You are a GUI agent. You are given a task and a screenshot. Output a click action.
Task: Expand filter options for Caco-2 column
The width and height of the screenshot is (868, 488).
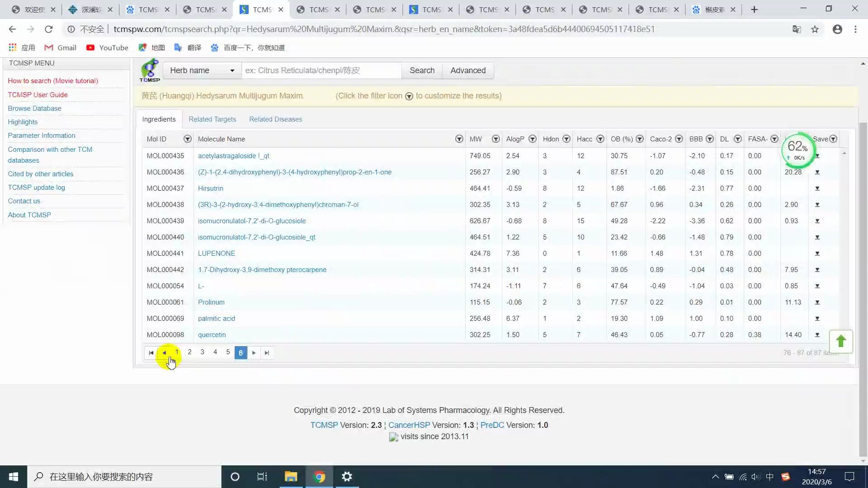click(x=679, y=139)
